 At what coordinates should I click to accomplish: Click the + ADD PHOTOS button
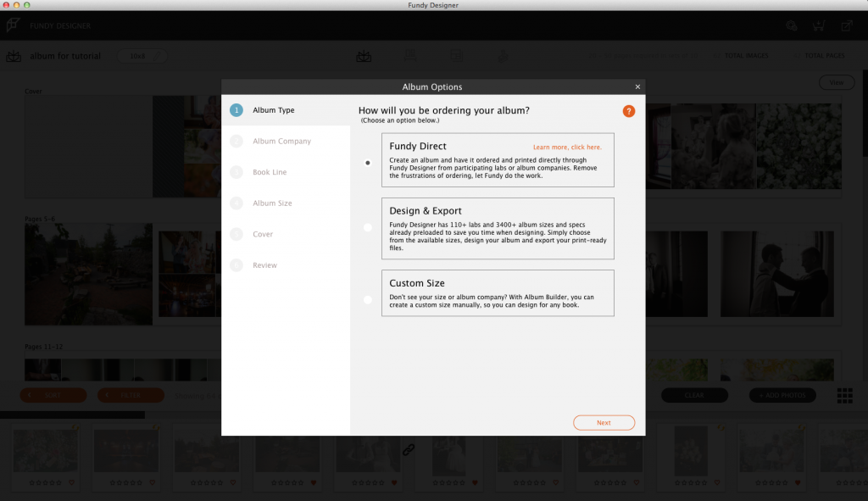(x=782, y=395)
